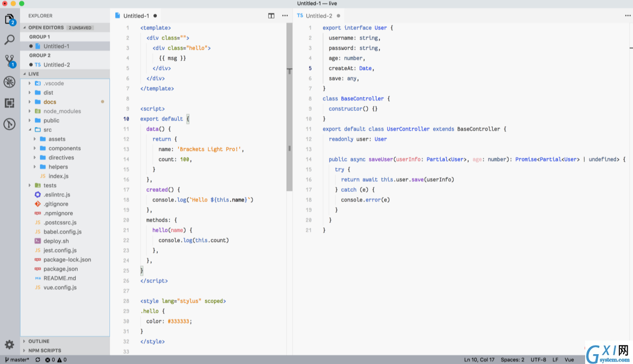Viewport: 633px width, 364px height.
Task: Expand the directives folder
Action: coord(35,158)
